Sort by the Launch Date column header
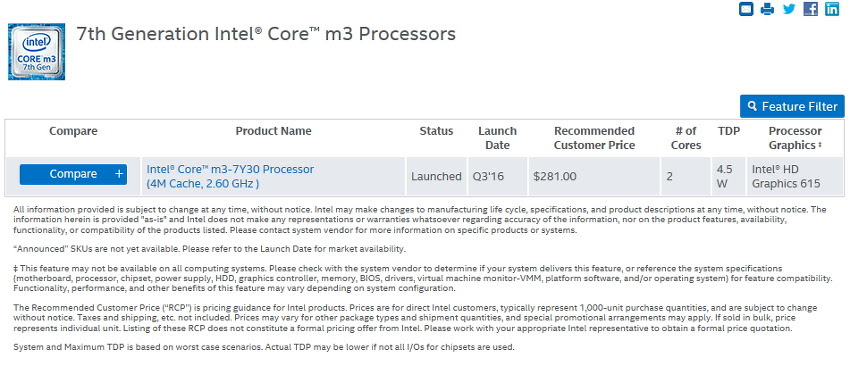Image resolution: width=850 pixels, height=366 pixels. (497, 138)
